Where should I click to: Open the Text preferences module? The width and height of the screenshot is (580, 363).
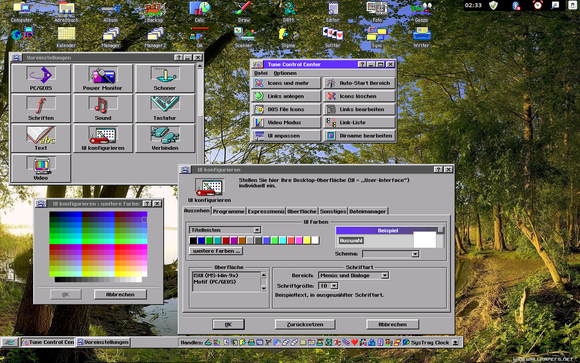(41, 138)
